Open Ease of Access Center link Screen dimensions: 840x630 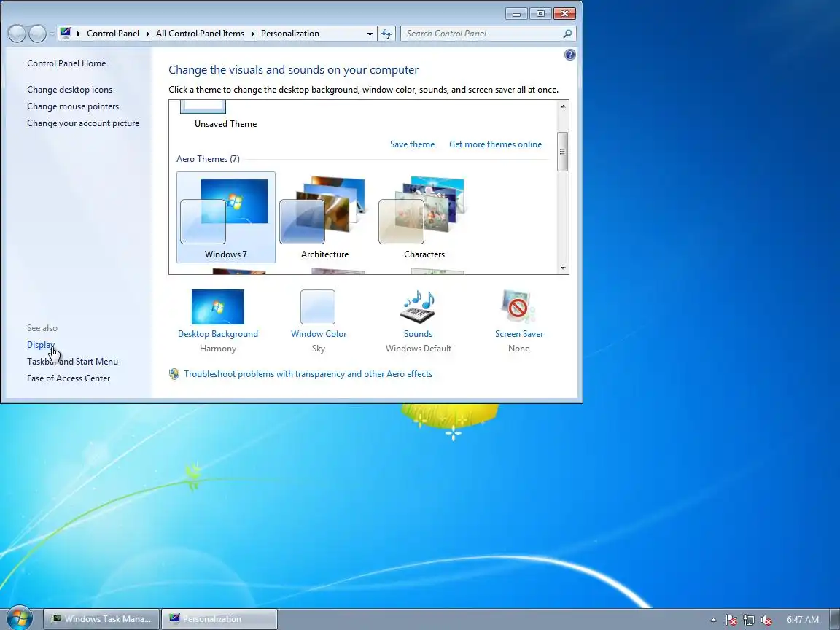point(69,378)
